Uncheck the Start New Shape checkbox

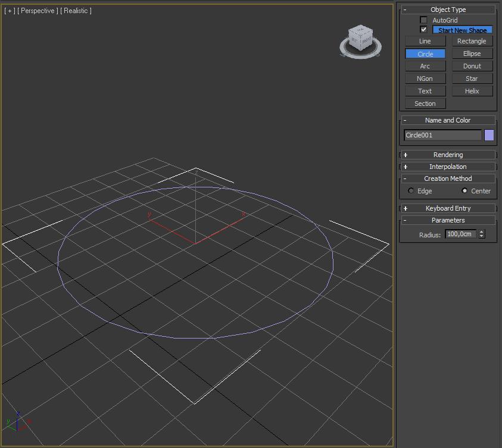pos(423,29)
